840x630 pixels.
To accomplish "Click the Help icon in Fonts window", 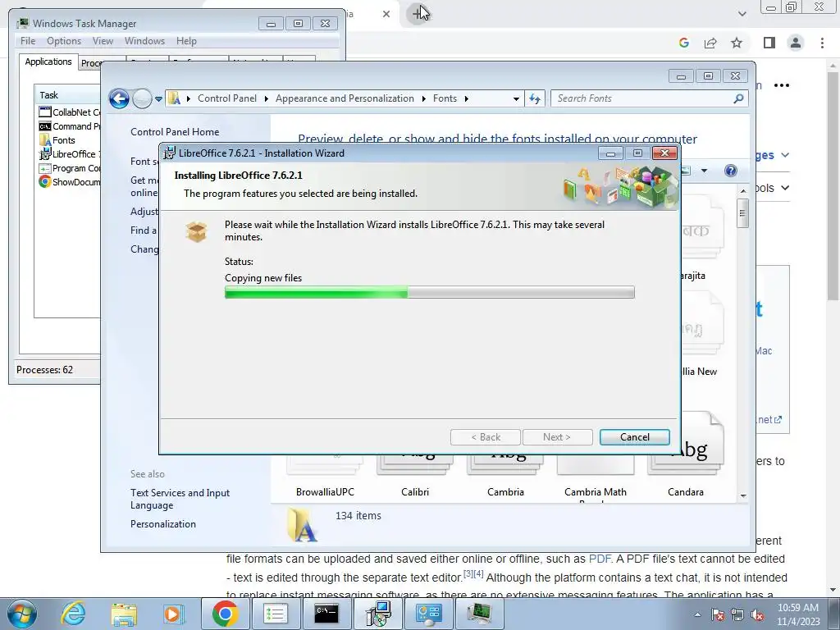I will click(731, 171).
